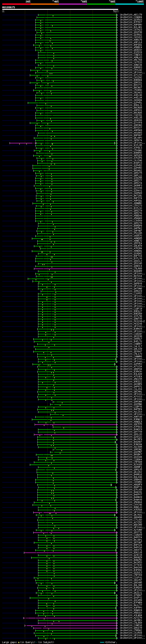Viewport: 146px width, 644px height.
Task: Select hit label UniRef100_A9NX34
Action: pos(131,65)
